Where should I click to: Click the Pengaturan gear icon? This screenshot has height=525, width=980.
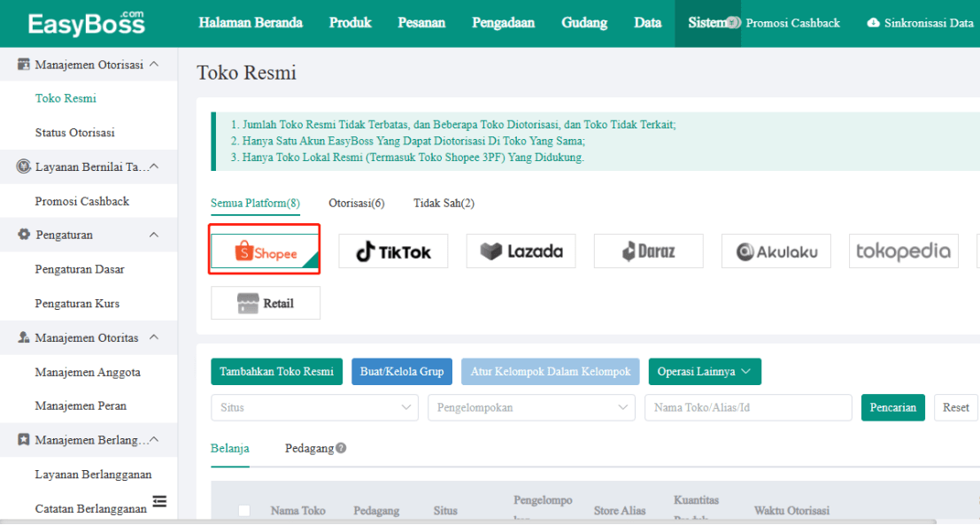pos(24,235)
